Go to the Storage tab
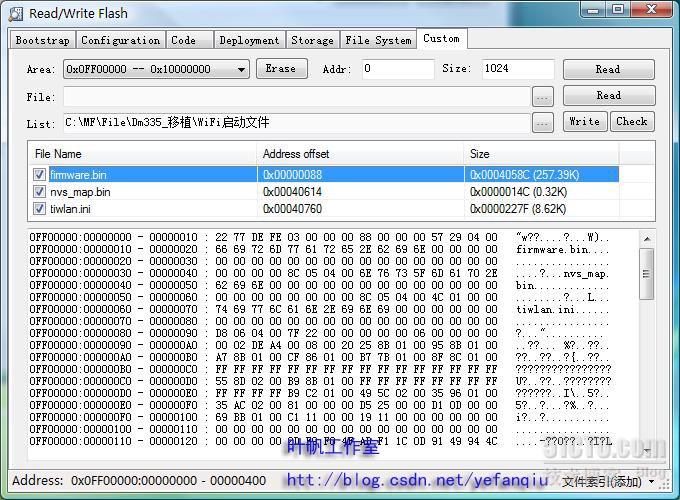Screen dimensions: 680x500 pos(312,40)
